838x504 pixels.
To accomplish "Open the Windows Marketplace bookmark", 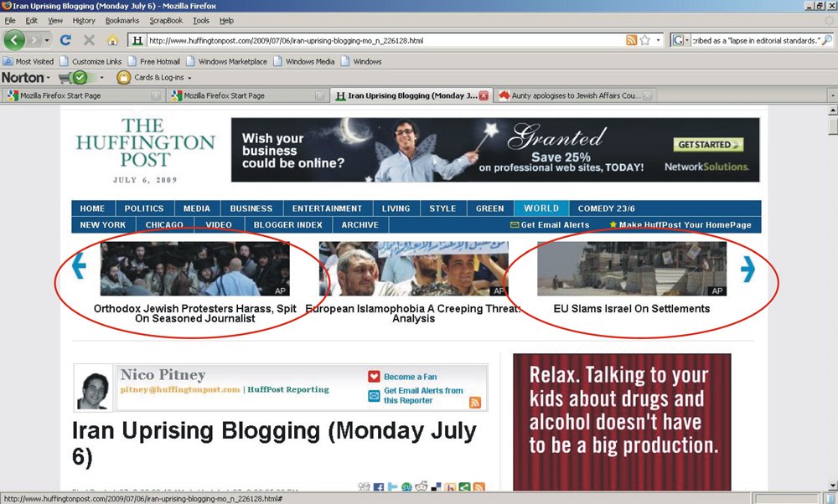I will (226, 61).
